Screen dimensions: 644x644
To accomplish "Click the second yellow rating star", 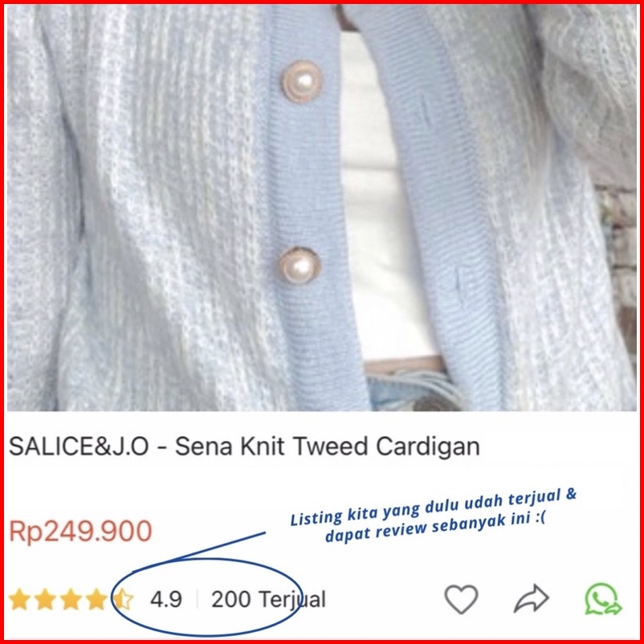I will (x=45, y=599).
